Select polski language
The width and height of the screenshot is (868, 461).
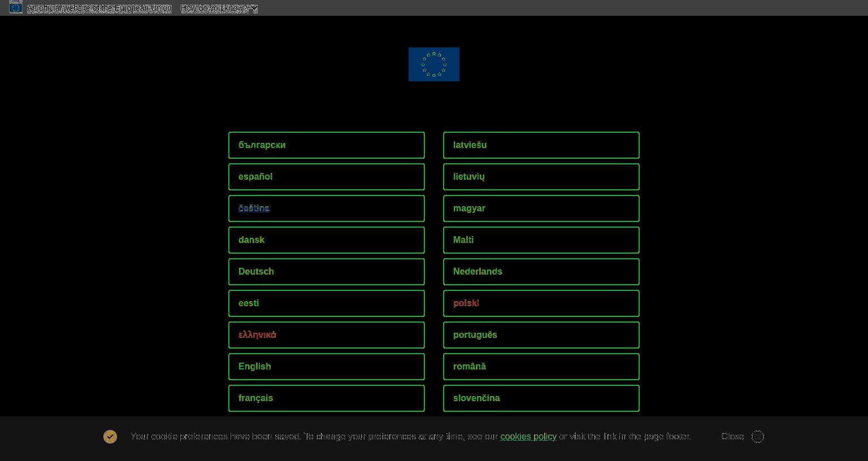(541, 303)
